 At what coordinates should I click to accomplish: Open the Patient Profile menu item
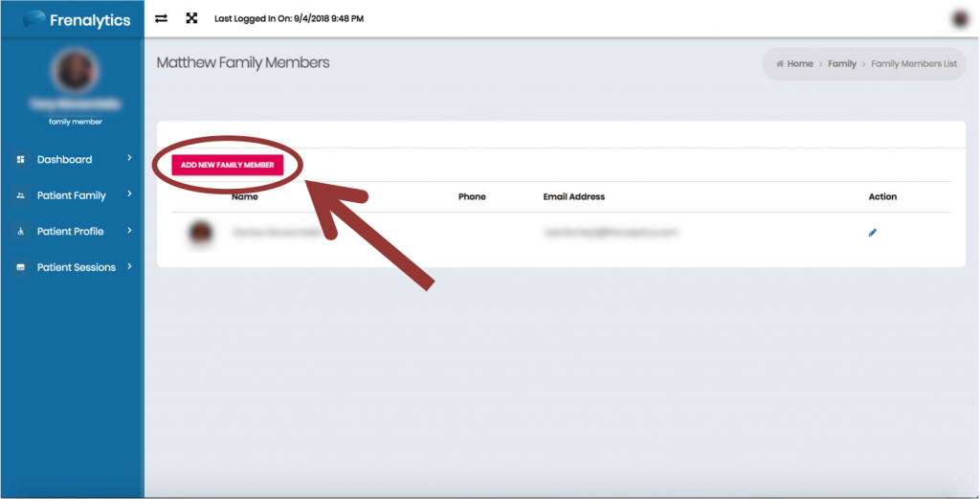coord(73,232)
